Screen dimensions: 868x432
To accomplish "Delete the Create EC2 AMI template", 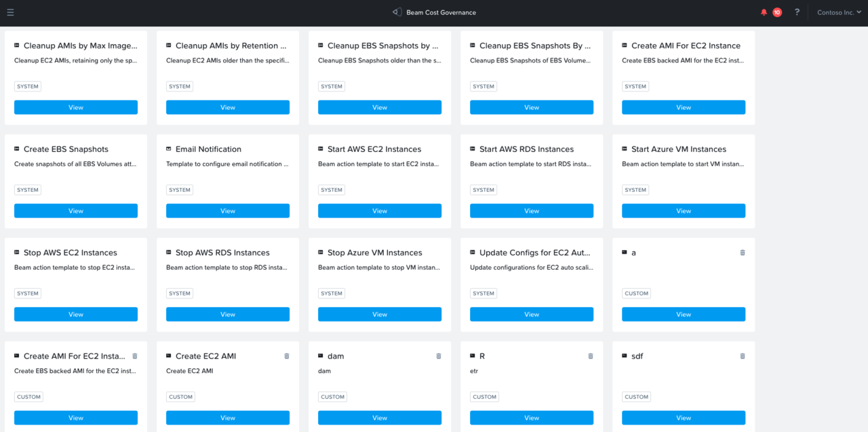I will (x=287, y=356).
